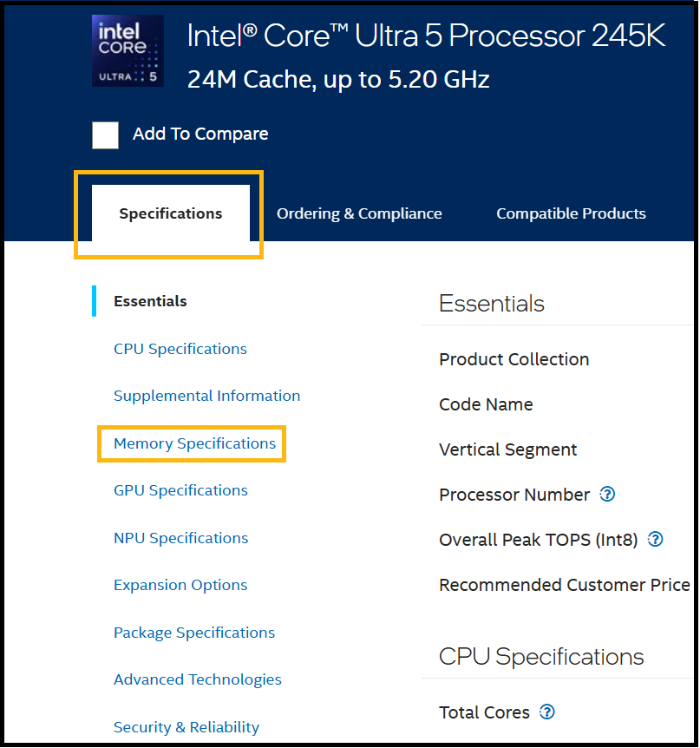Switch to the Specifications tab
700x748 pixels.
171,213
